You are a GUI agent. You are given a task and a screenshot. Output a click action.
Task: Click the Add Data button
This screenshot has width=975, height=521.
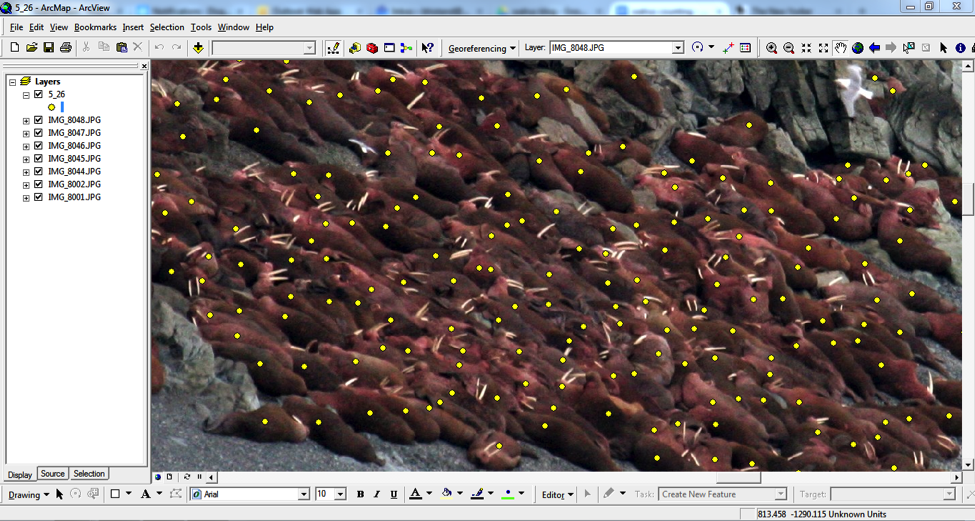point(198,48)
